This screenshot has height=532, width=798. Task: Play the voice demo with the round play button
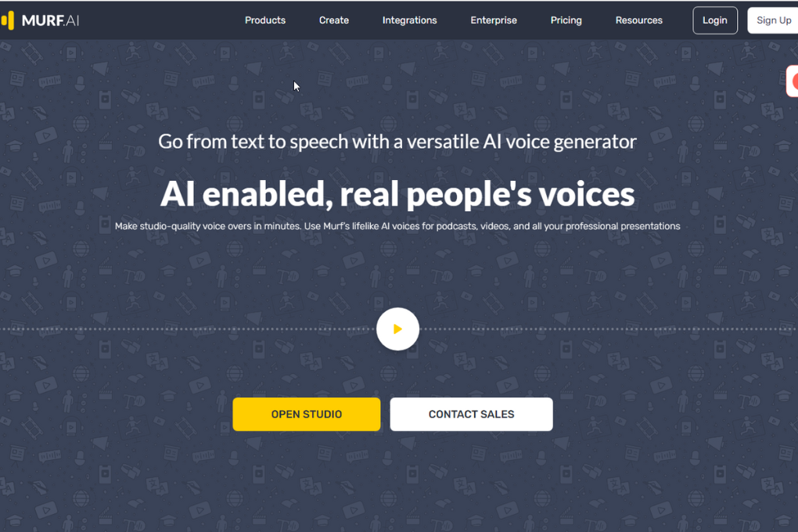397,329
